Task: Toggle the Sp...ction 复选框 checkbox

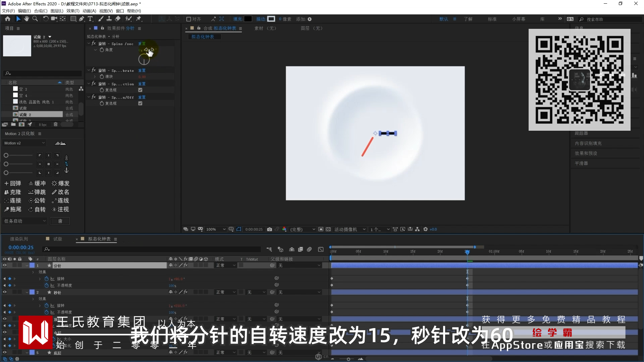Action: click(x=140, y=90)
